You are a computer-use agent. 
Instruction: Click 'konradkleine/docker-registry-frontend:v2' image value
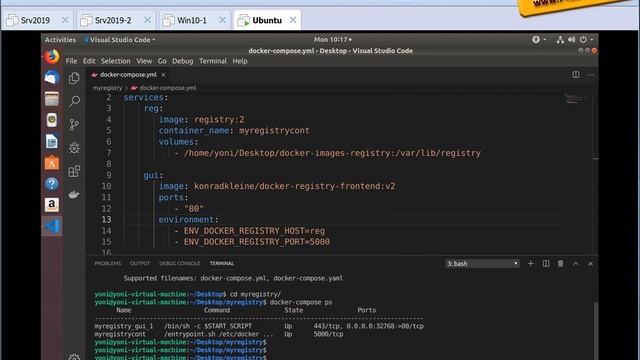pos(294,186)
